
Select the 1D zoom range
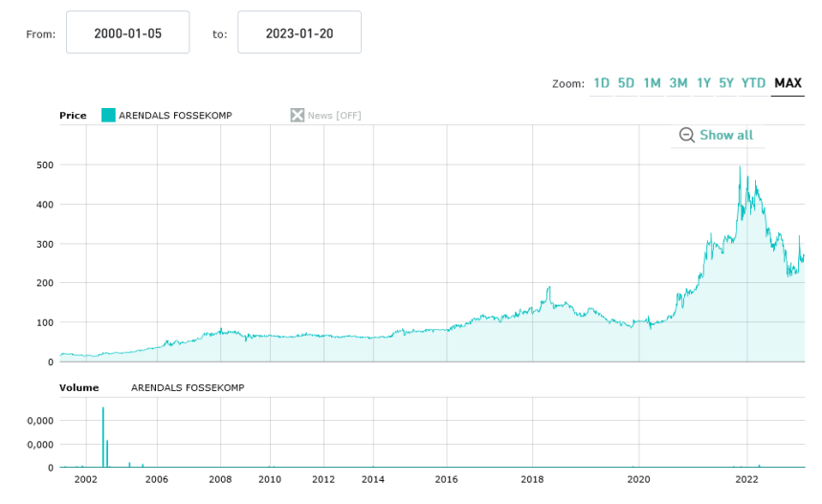click(601, 83)
